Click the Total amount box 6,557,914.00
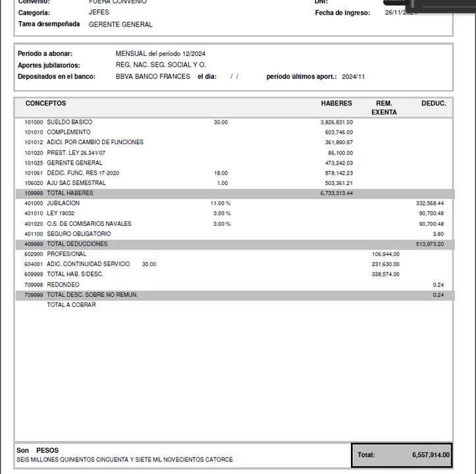476x474 pixels. coord(402,455)
